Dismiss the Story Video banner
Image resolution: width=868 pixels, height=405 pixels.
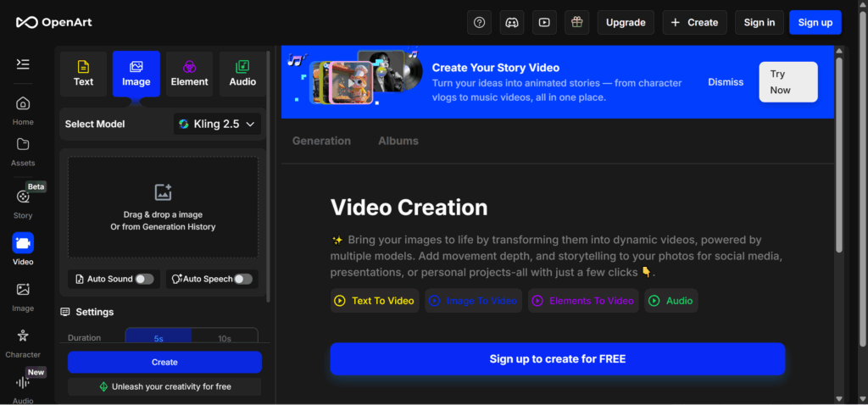726,82
